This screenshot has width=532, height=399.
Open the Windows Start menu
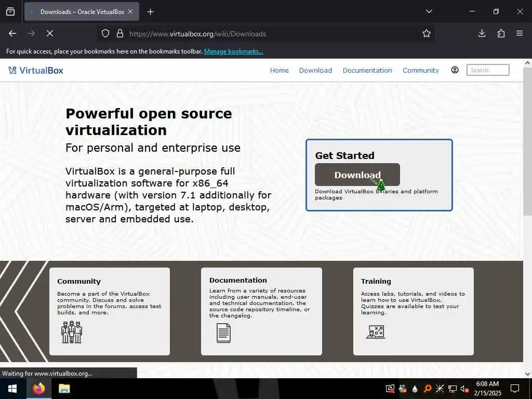point(12,389)
